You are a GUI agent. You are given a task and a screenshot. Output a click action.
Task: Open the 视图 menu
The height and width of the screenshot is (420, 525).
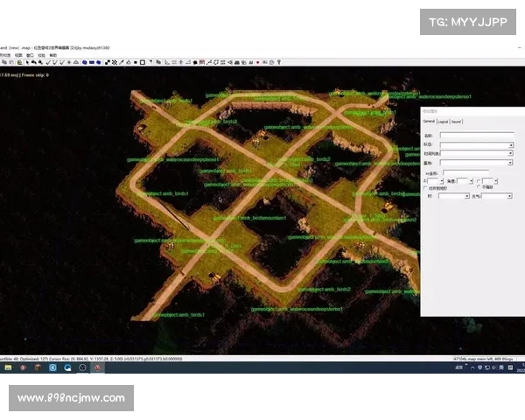(x=18, y=55)
